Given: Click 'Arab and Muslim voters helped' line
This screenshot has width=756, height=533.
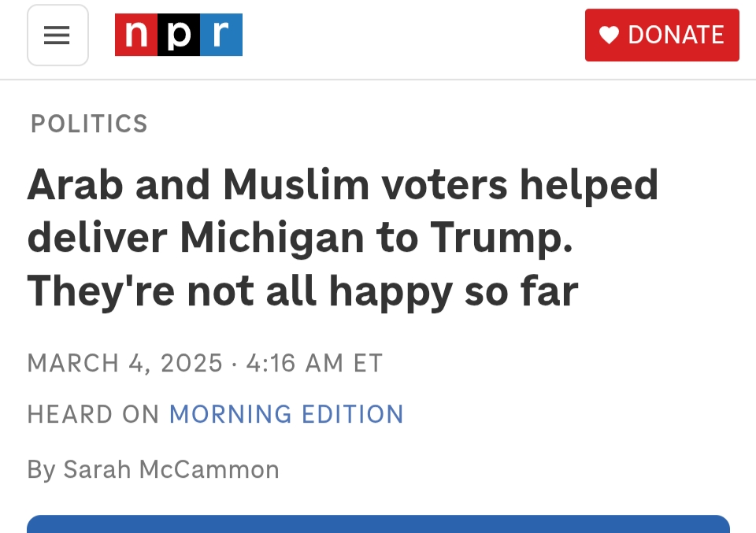Looking at the screenshot, I should [x=343, y=185].
